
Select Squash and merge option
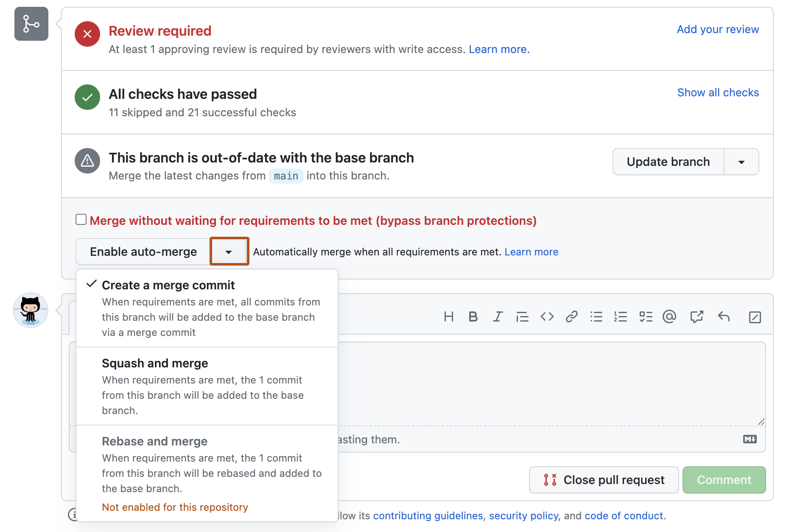(155, 363)
